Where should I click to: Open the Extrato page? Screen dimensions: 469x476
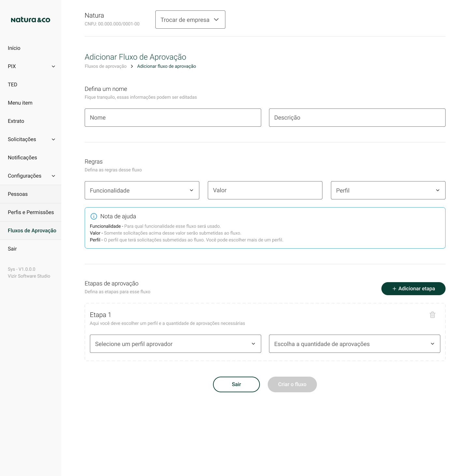click(x=16, y=121)
